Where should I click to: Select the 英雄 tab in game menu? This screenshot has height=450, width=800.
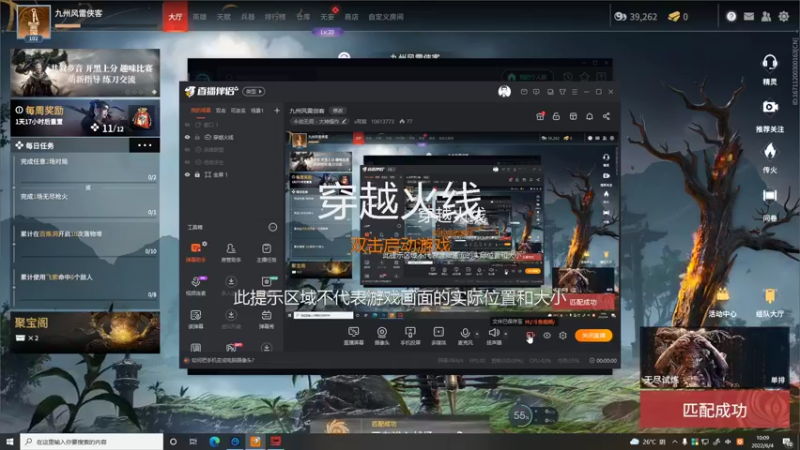[x=199, y=17]
